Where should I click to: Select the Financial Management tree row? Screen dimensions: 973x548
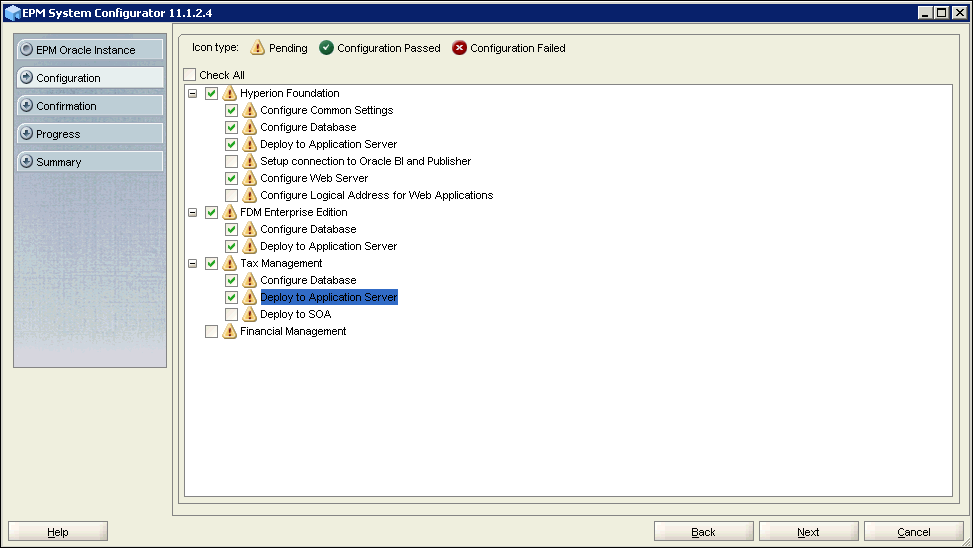click(293, 331)
